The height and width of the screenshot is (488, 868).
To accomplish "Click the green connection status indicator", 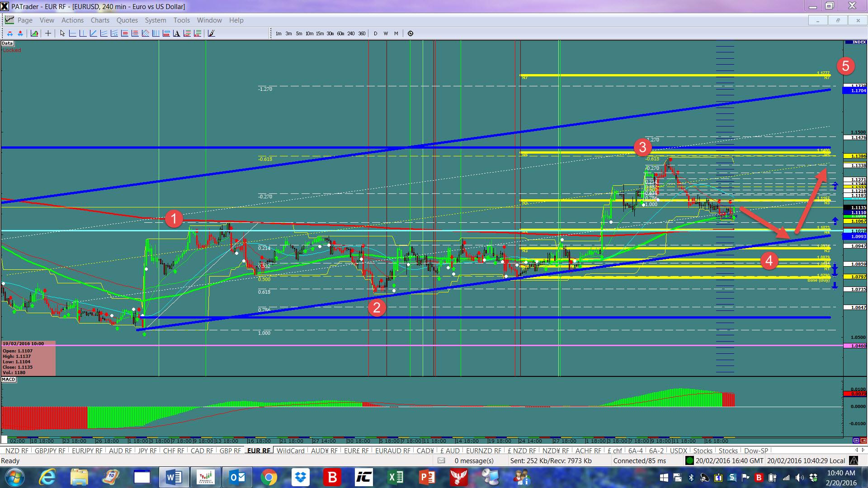I will point(689,460).
